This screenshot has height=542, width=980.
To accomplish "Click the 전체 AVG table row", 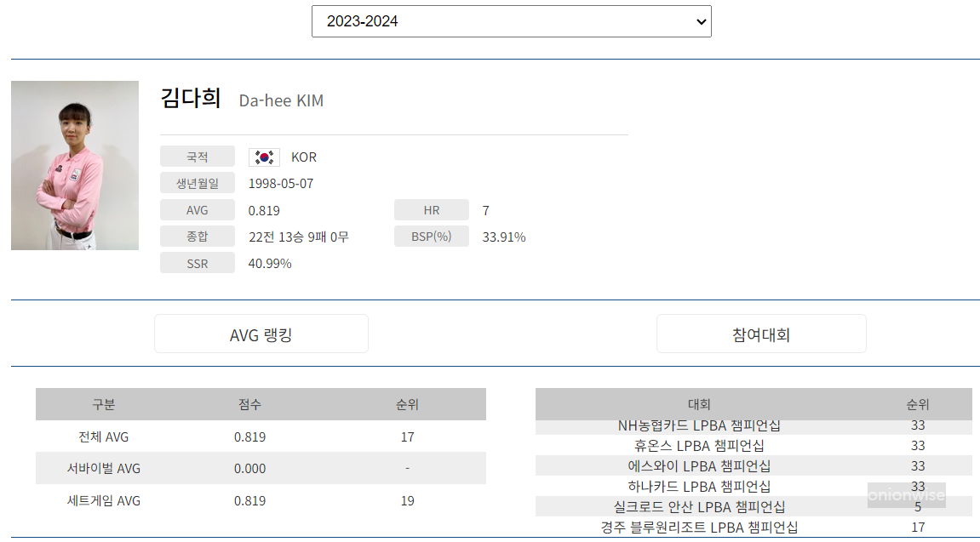I will [x=260, y=436].
